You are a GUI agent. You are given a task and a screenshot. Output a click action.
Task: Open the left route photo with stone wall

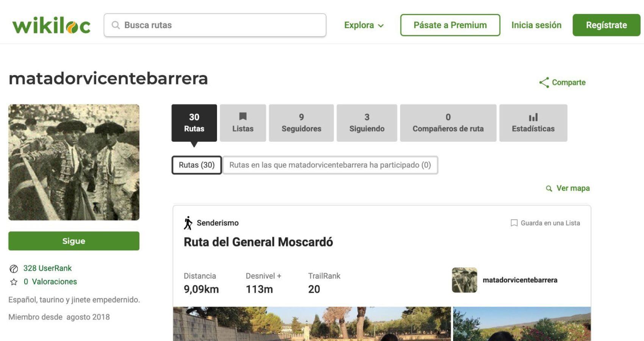pos(312,324)
